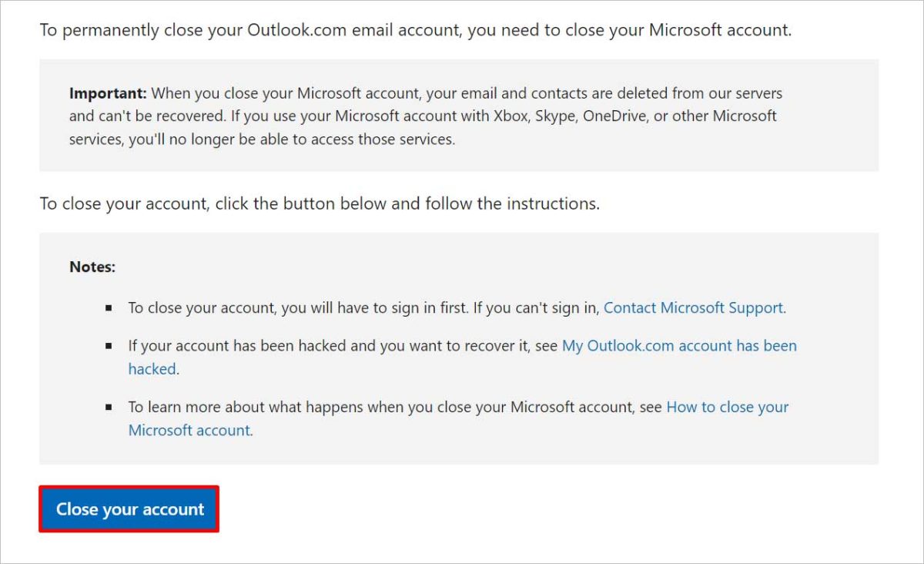
Task: Open the How to close your Microsoft account link
Action: [x=726, y=407]
